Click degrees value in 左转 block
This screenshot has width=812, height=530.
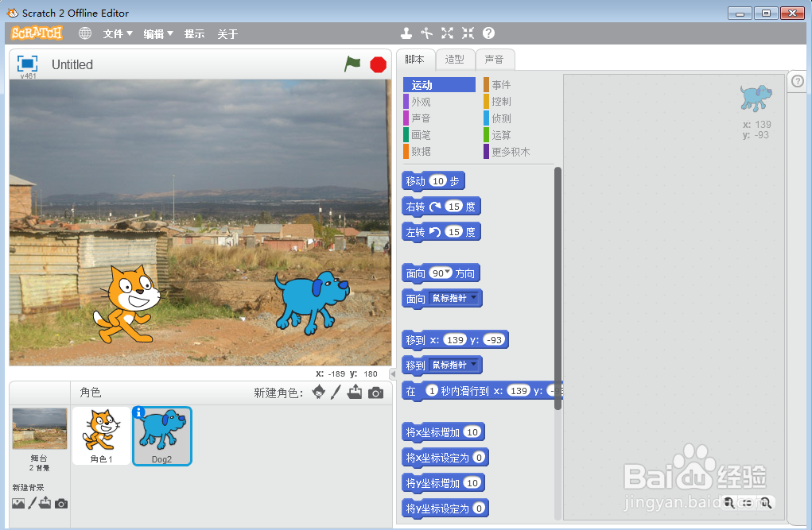click(454, 231)
